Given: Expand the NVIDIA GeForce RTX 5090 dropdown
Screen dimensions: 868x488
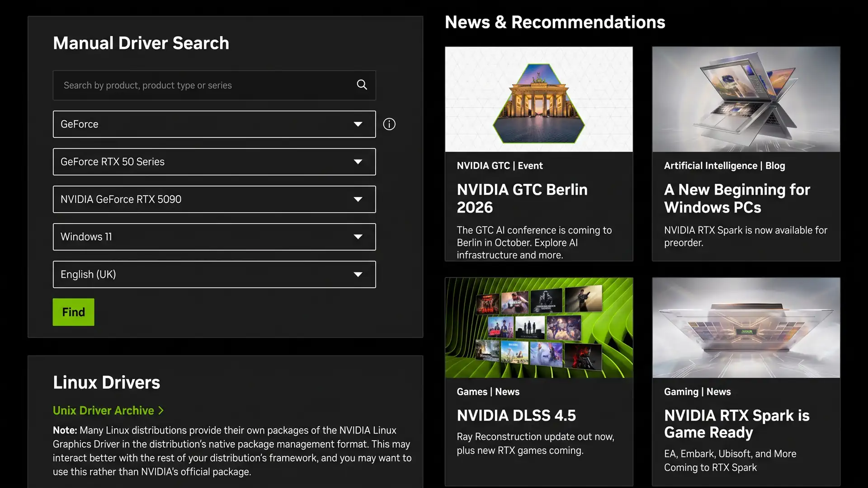Looking at the screenshot, I should [214, 199].
